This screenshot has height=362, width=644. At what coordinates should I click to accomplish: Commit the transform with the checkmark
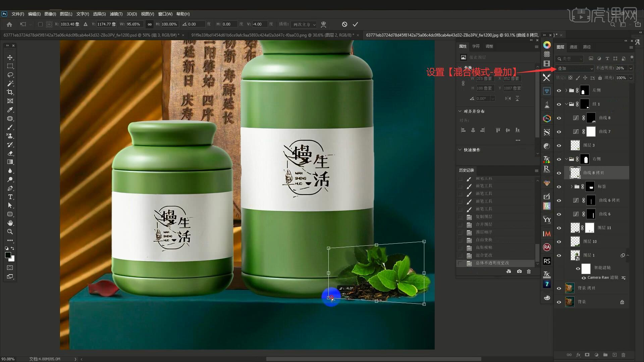(355, 24)
